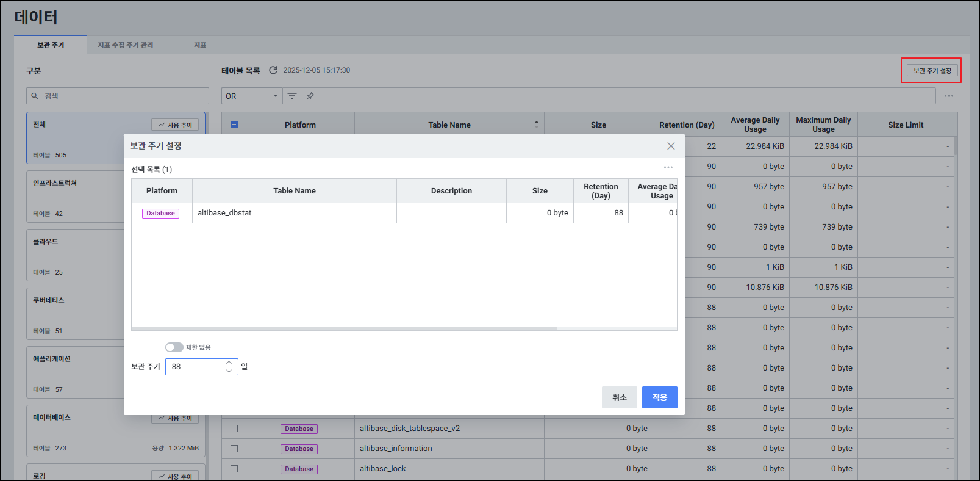This screenshot has width=980, height=481.
Task: Open the three-dot options menu beside the filter bar
Action: click(x=949, y=96)
